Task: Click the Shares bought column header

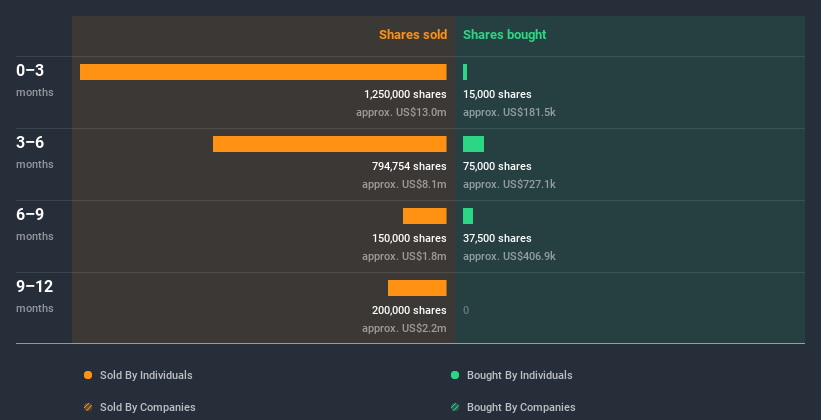Action: point(505,35)
